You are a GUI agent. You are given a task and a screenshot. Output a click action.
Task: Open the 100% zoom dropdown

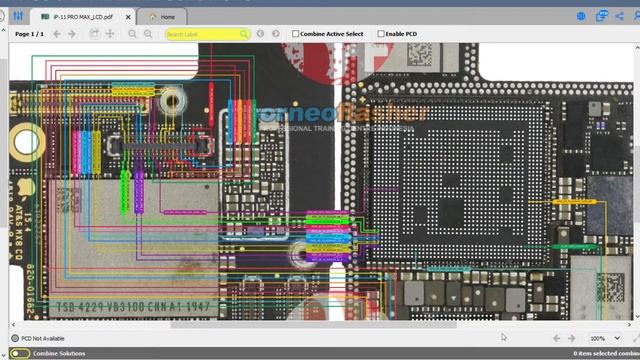605,338
